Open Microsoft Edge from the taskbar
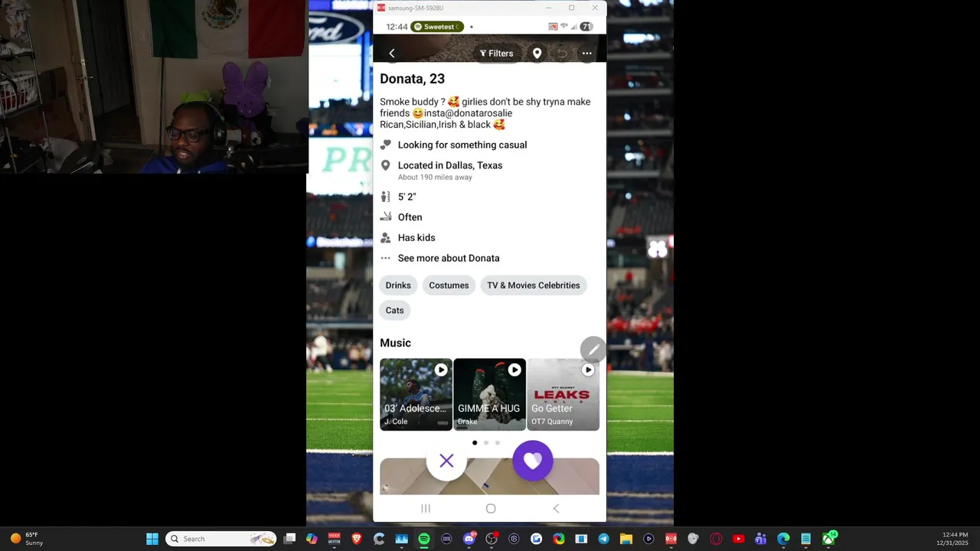The image size is (980, 551). click(x=783, y=539)
